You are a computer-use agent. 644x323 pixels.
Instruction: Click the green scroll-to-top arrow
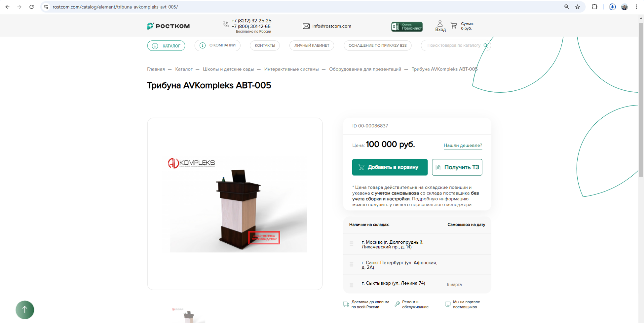[25, 310]
